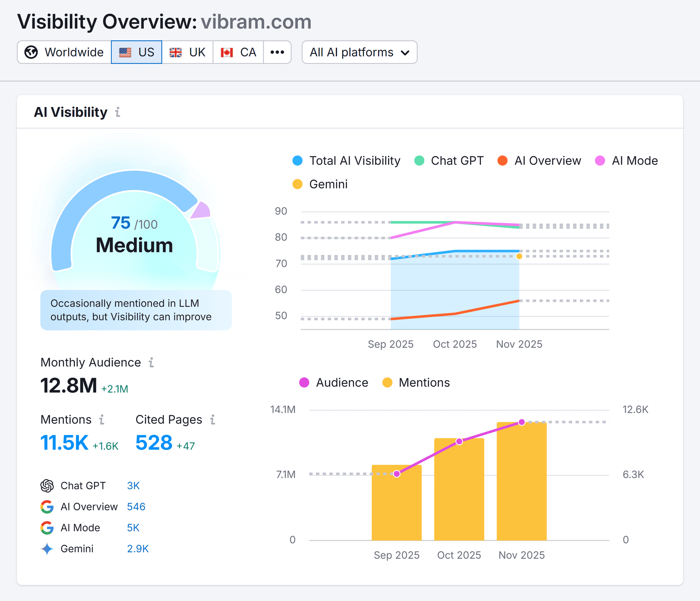The width and height of the screenshot is (700, 601).
Task: Click the Worldwide globe icon
Action: click(31, 52)
